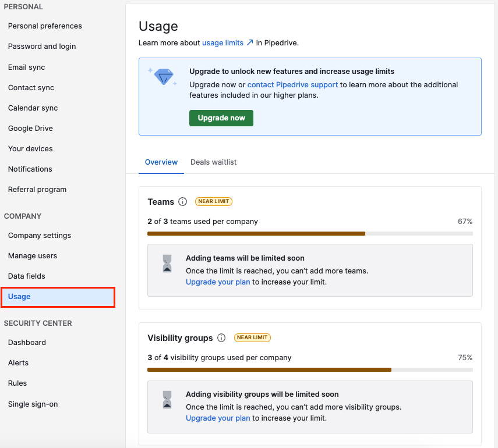This screenshot has height=448, width=498.
Task: Open the Security Center Dashboard
Action: click(27, 342)
